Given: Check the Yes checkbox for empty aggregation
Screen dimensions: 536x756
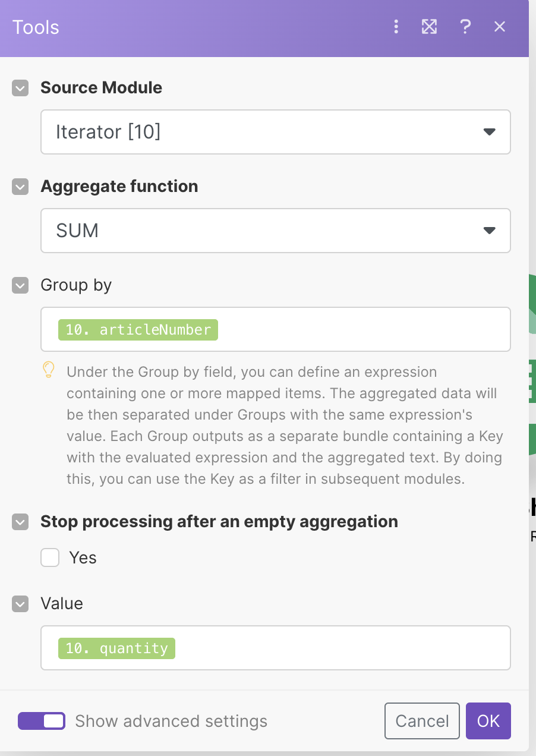Looking at the screenshot, I should point(50,557).
